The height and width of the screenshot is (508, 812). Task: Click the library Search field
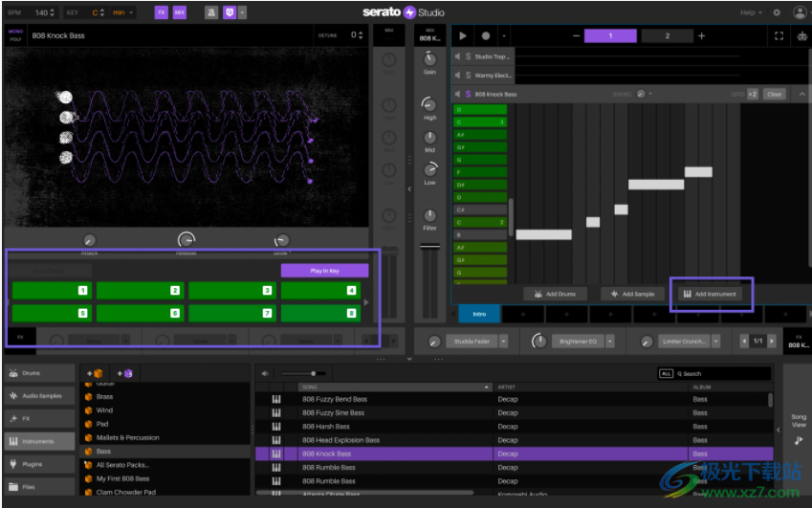(723, 373)
